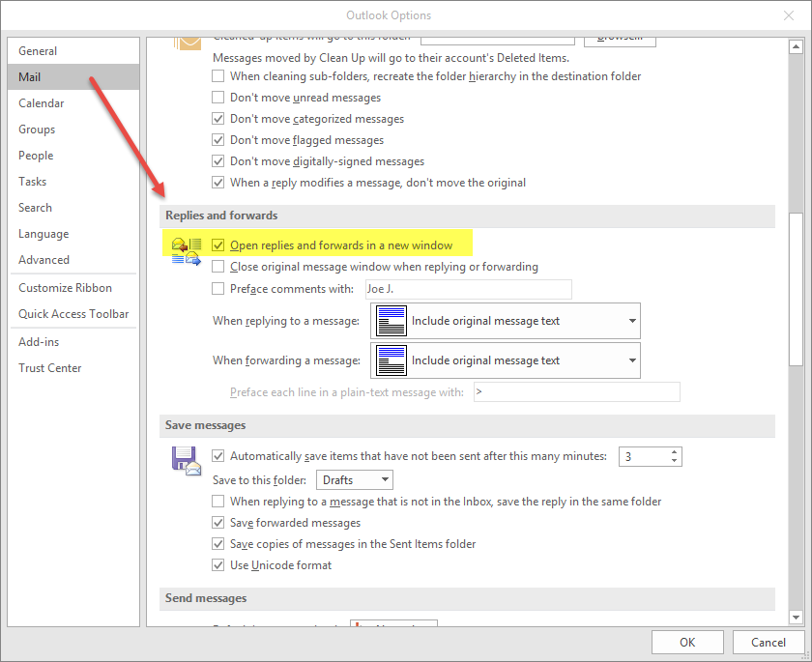Screen dimensions: 812x662
Task: Click the auto-save minutes value field
Action: point(644,456)
